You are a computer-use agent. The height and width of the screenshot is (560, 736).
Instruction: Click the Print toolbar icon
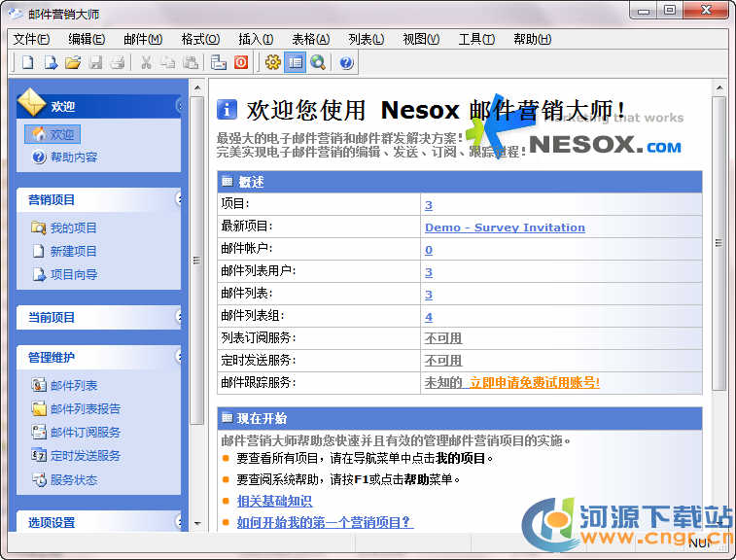pos(118,62)
